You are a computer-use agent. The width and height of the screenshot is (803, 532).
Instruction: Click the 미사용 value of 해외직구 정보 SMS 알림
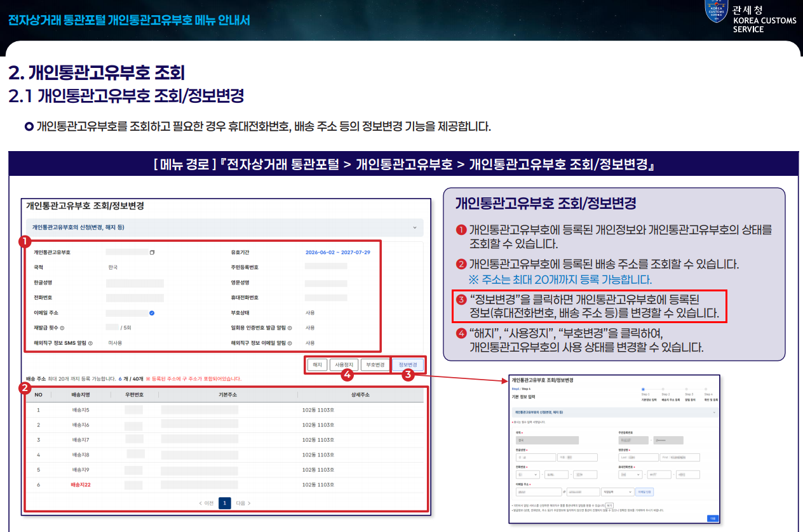coord(115,343)
